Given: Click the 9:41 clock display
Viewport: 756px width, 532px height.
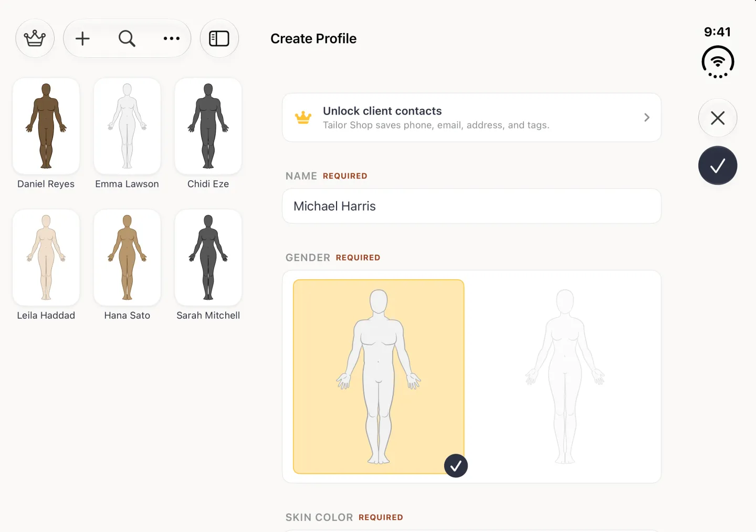Looking at the screenshot, I should click(x=717, y=32).
